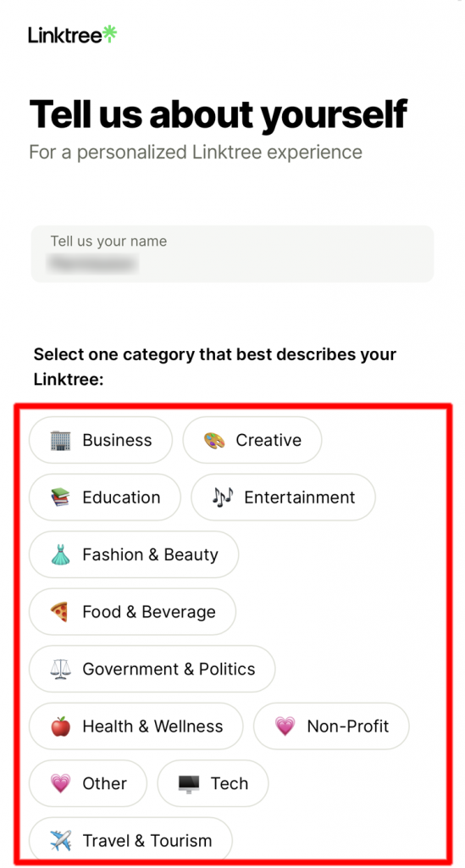Click the artist palette emoji icon
The height and width of the screenshot is (868, 465).
pos(214,441)
